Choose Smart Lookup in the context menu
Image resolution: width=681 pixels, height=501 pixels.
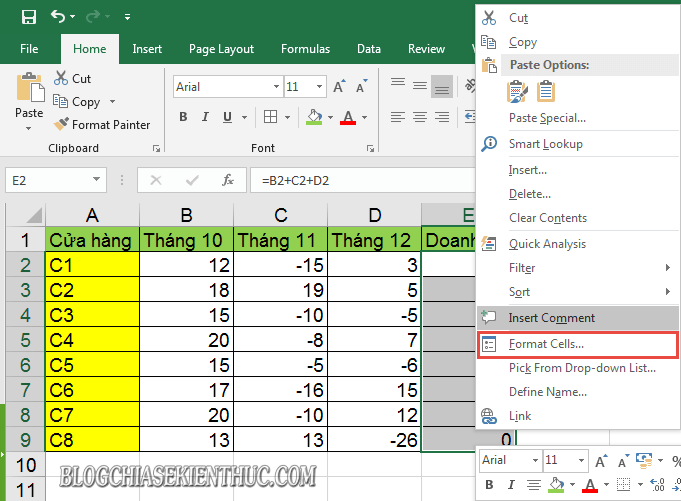point(578,144)
